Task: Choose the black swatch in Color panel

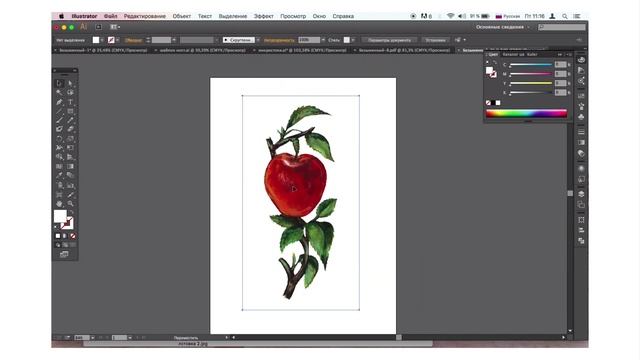Action: (x=493, y=103)
